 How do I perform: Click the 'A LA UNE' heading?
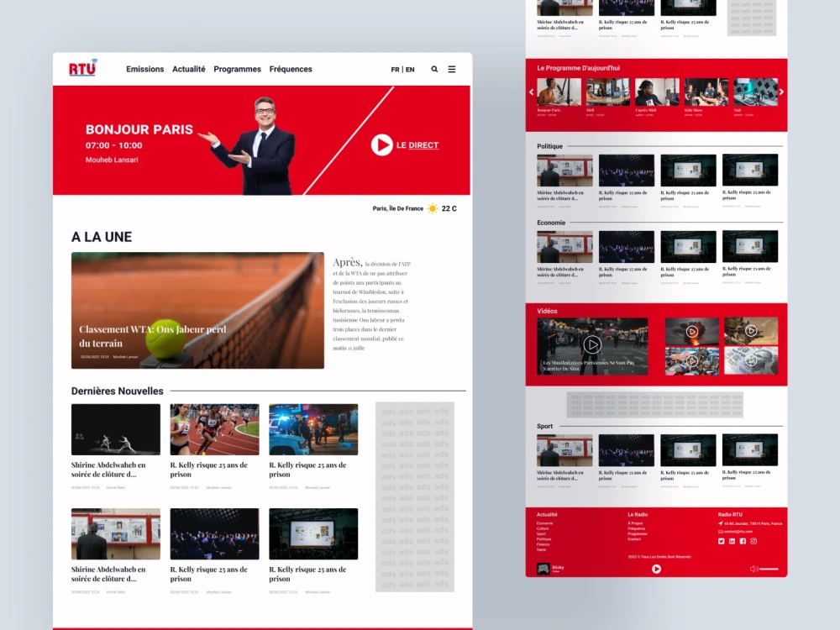point(102,237)
